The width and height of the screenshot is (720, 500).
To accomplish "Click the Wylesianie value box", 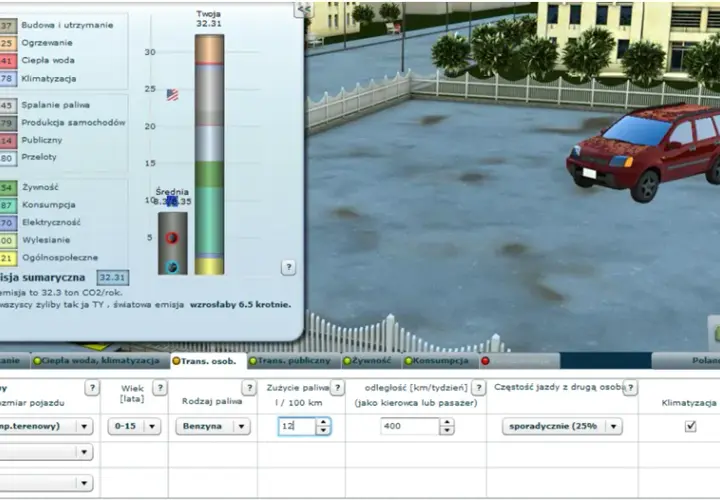I will 8,241.
